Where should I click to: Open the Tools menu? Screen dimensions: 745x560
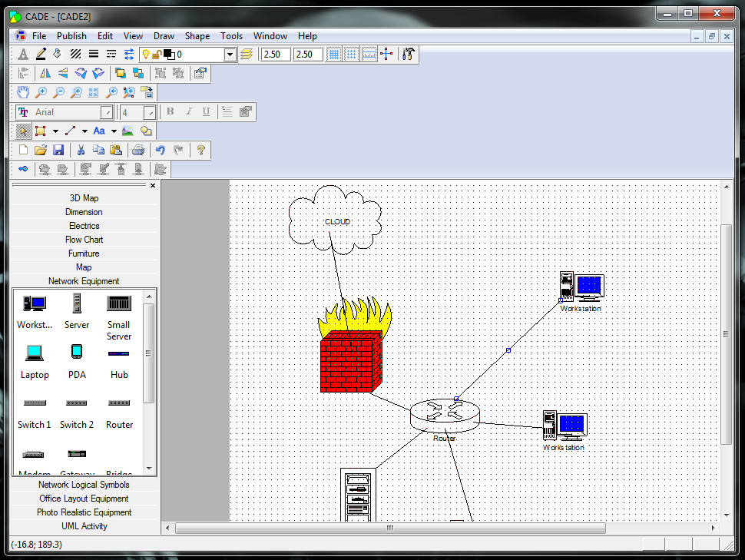[231, 36]
